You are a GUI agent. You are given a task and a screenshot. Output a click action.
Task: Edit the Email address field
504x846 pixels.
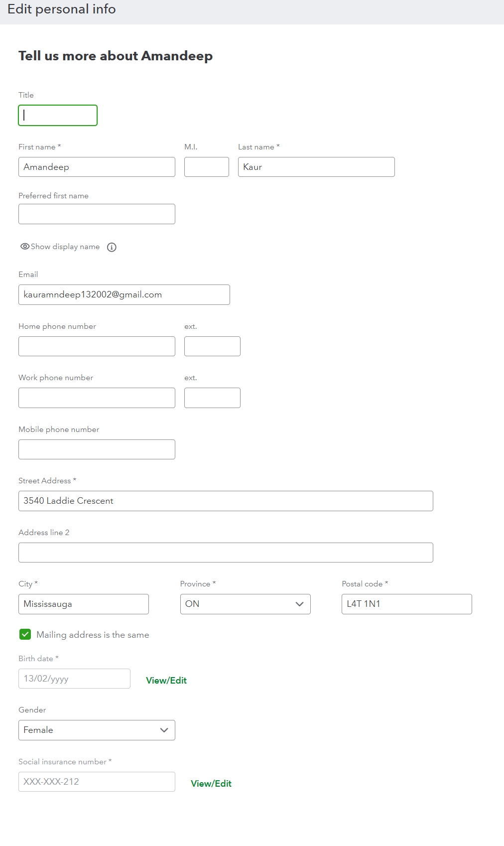pyautogui.click(x=124, y=294)
